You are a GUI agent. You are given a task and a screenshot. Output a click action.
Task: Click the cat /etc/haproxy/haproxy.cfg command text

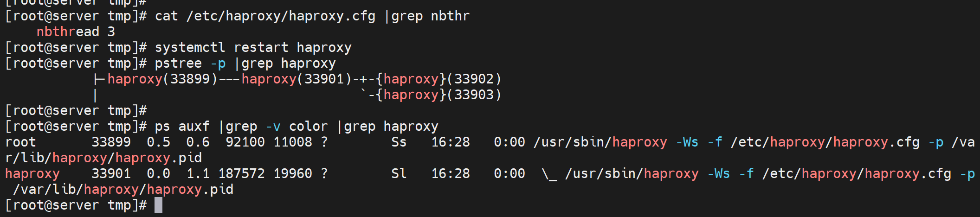(x=265, y=16)
